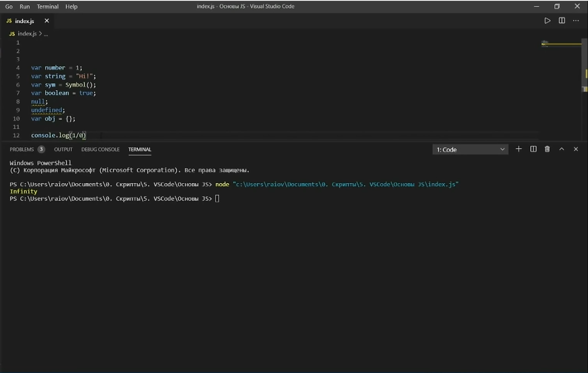Screen dimensions: 588x373
Task: Open editor More Actions ellipsis menu
Action: [x=576, y=21]
